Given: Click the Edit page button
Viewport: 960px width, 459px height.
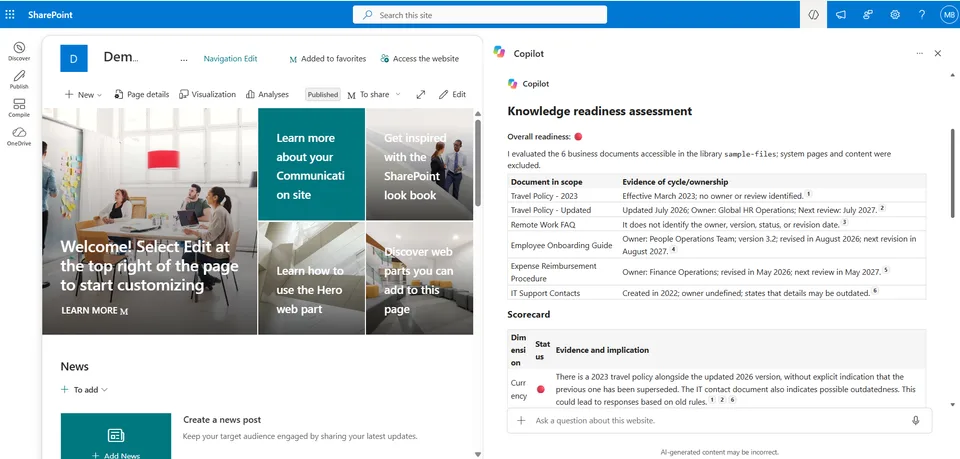Looking at the screenshot, I should (452, 94).
